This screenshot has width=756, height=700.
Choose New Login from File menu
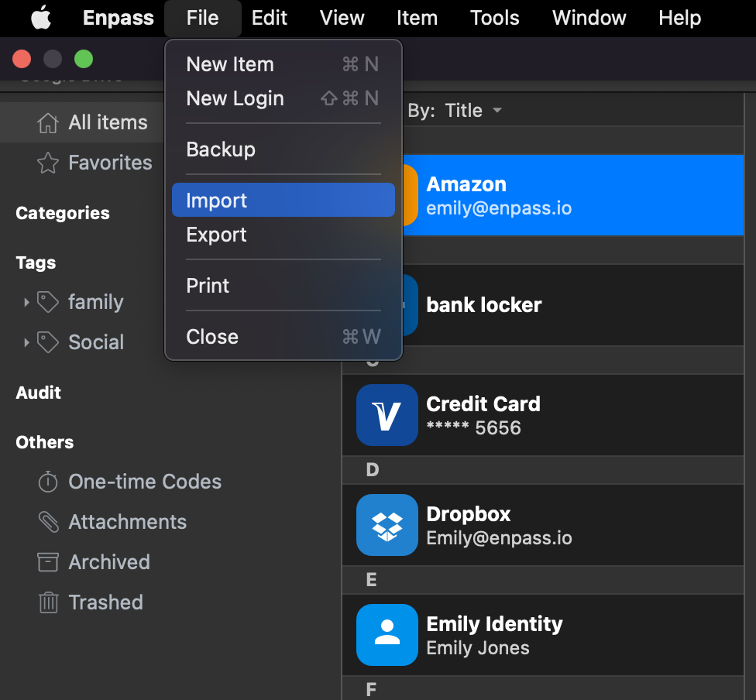(283, 98)
